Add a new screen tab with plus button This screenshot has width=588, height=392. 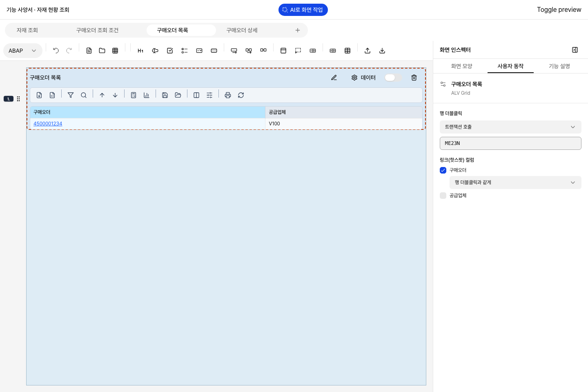point(298,30)
